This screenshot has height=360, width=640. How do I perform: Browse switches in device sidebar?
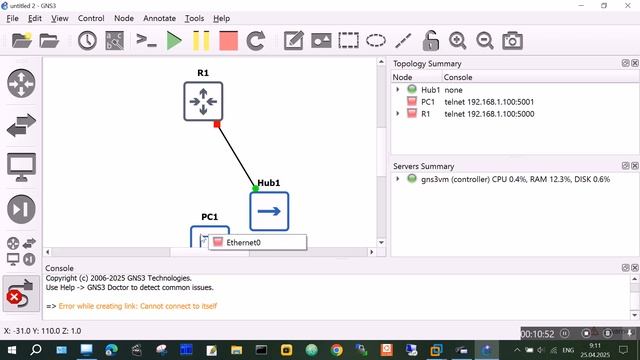[x=21, y=125]
